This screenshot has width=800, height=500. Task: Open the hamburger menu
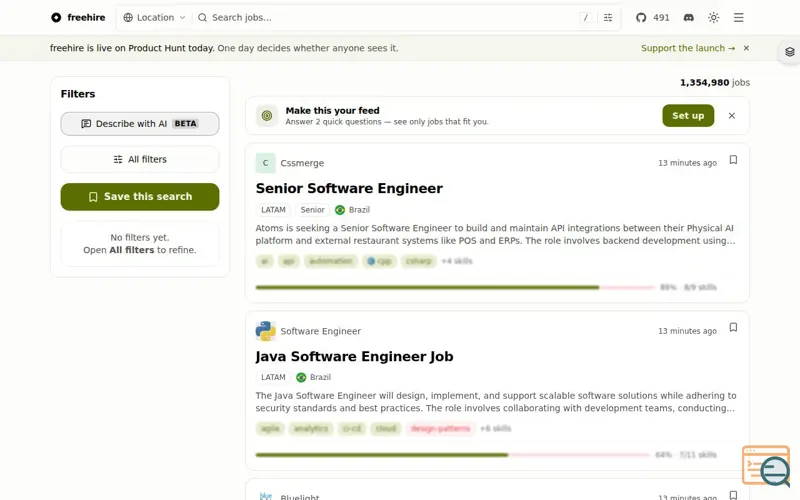point(738,17)
